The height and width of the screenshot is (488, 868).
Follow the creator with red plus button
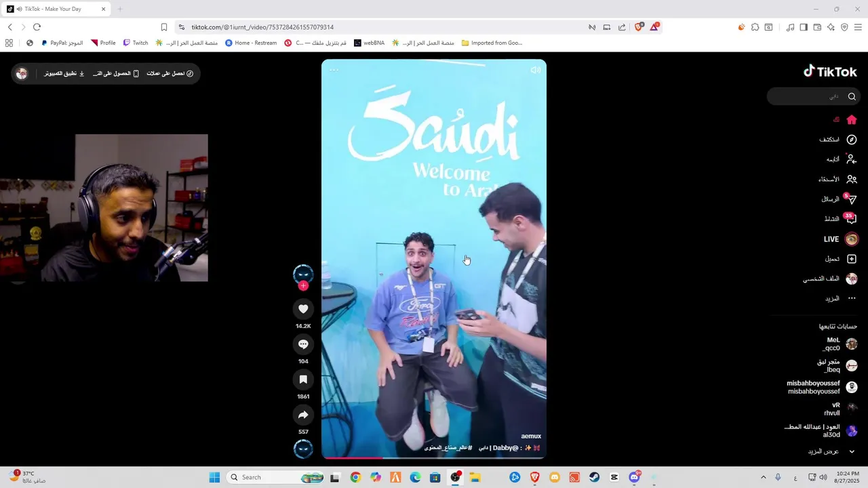(303, 285)
